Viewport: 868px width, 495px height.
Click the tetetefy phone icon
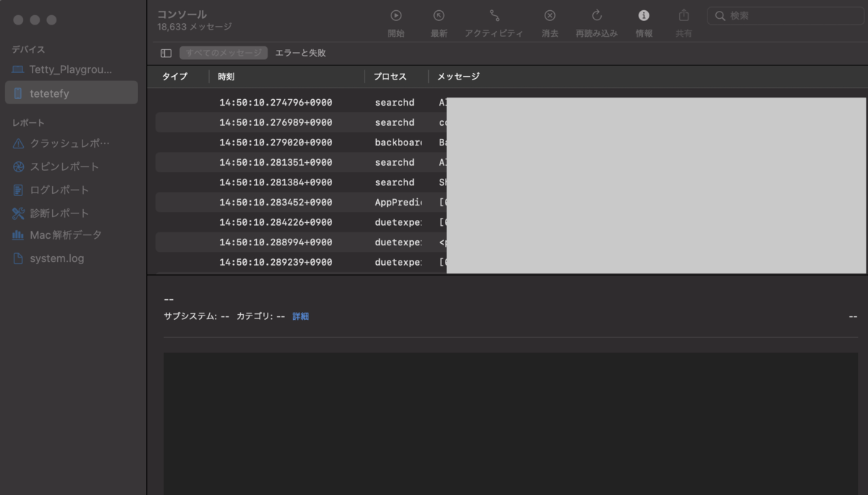18,93
